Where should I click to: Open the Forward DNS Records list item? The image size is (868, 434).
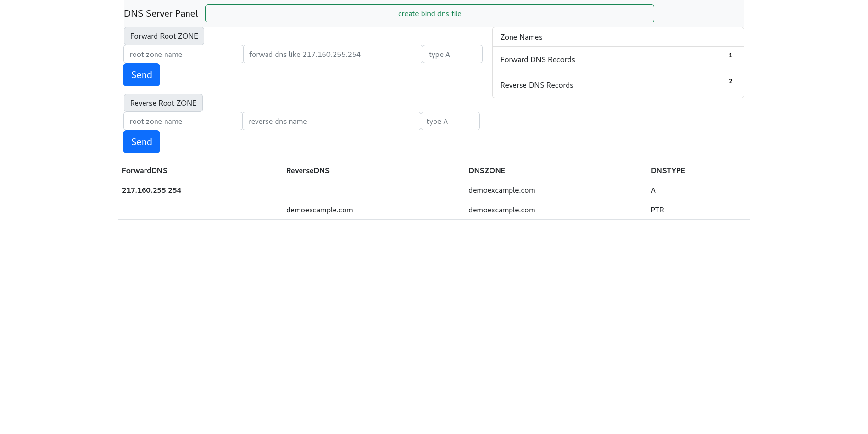537,59
